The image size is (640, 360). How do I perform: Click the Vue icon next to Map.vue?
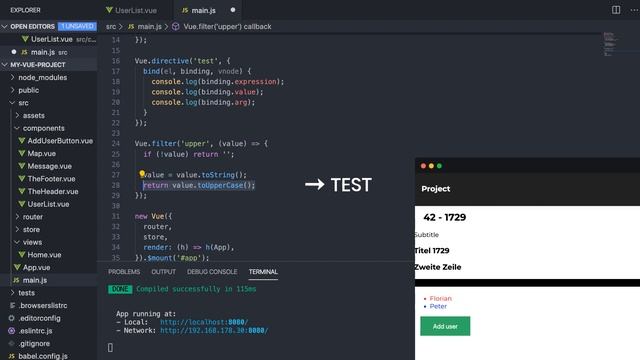tap(22, 153)
